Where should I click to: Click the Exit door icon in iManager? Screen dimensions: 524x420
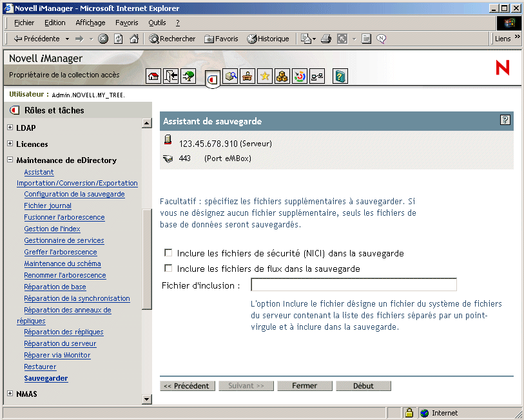171,76
